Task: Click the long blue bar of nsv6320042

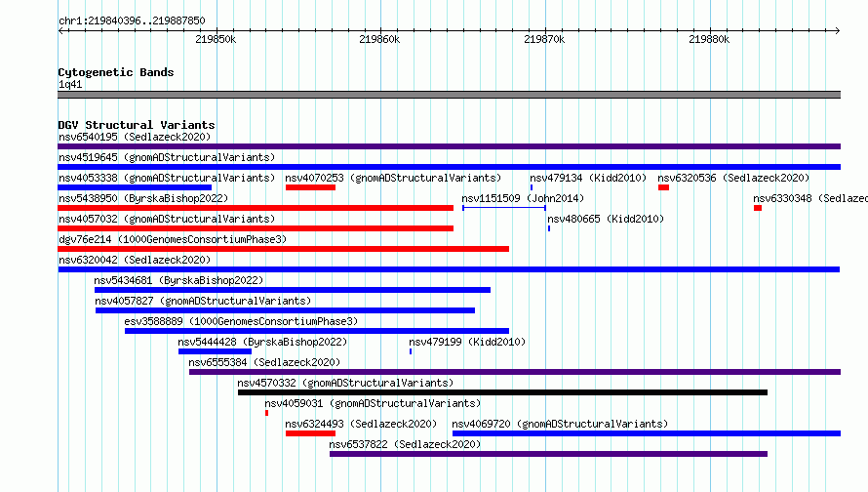Action: [449, 269]
